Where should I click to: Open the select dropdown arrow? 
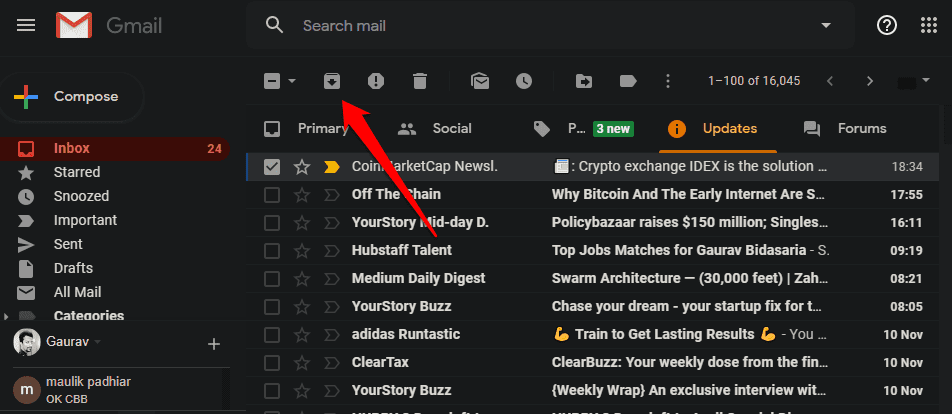pyautogui.click(x=292, y=81)
